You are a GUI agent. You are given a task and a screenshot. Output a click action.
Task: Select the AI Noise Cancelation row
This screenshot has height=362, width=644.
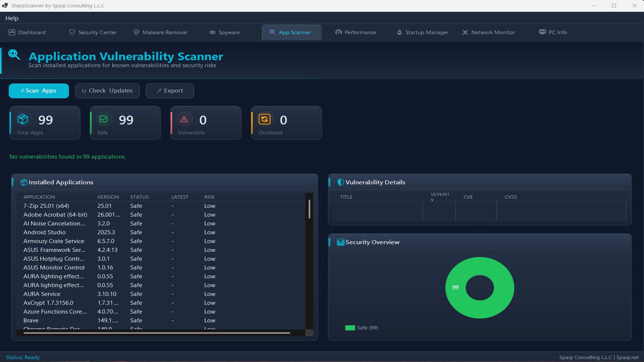coord(161,223)
